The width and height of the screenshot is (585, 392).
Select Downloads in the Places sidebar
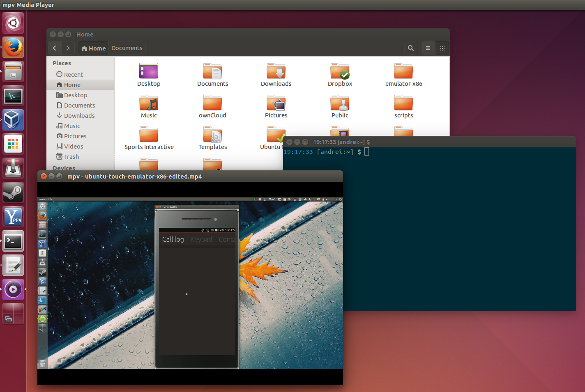tap(79, 115)
